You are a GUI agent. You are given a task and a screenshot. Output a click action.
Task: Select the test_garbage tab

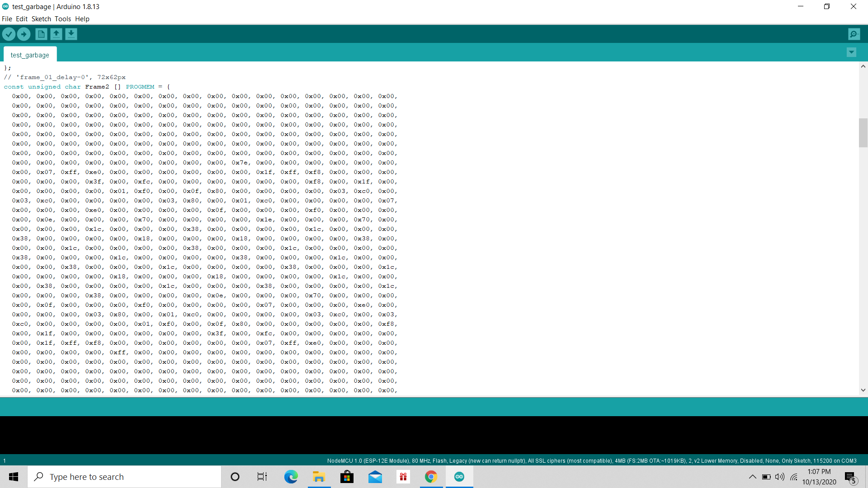(x=30, y=55)
